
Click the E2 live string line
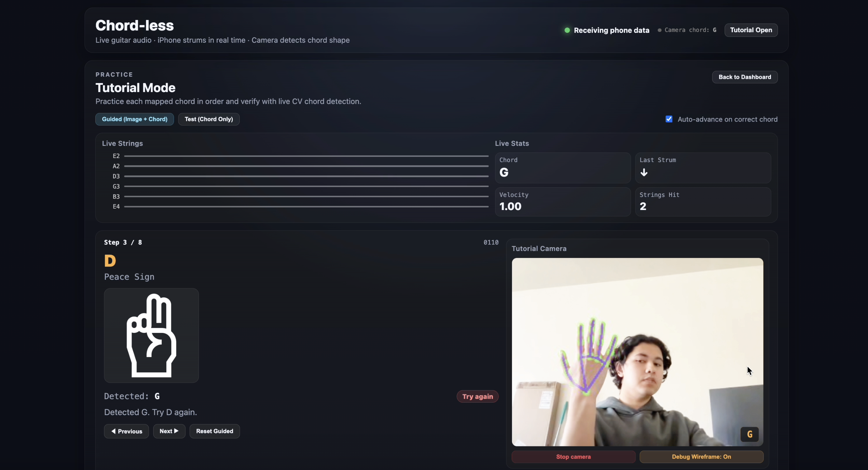pos(306,156)
